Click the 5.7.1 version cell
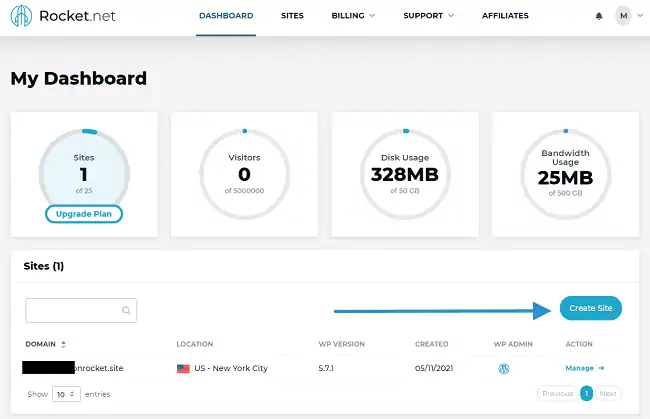This screenshot has height=419, width=650. pos(326,368)
